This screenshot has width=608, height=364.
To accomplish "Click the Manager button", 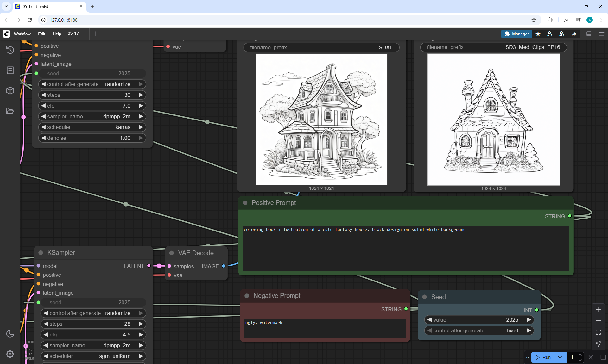I will (x=516, y=34).
